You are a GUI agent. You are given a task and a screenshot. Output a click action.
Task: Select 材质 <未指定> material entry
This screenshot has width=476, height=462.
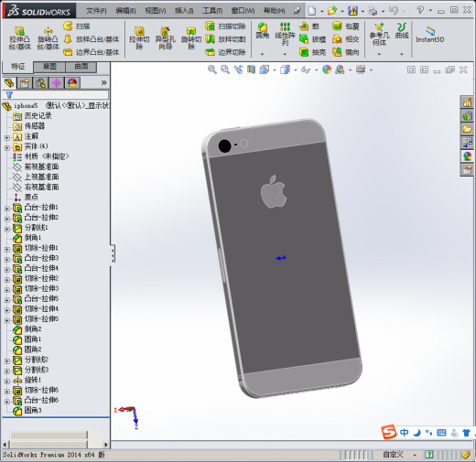click(41, 156)
